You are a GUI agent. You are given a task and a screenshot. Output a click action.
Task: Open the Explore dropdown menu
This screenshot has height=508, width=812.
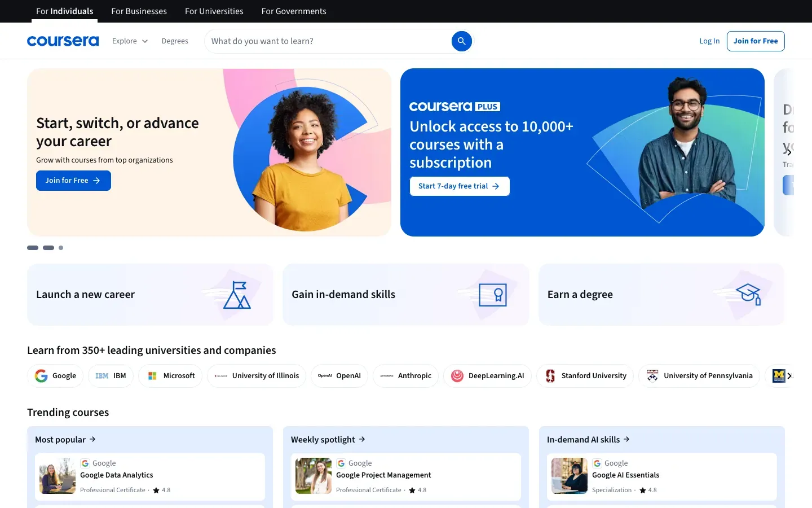pyautogui.click(x=129, y=41)
